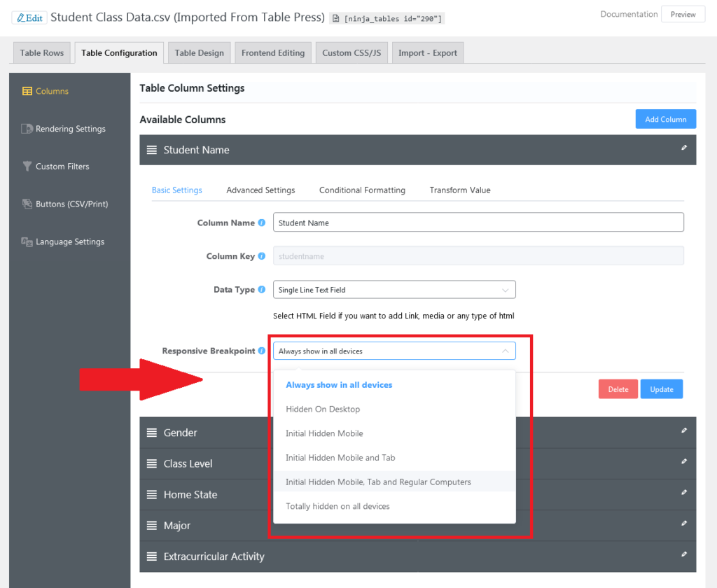The height and width of the screenshot is (588, 717).
Task: Click the Add Column button
Action: (665, 118)
